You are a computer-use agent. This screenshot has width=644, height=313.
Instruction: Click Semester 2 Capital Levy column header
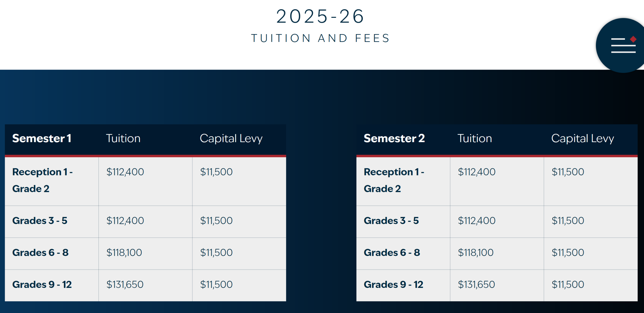point(582,138)
